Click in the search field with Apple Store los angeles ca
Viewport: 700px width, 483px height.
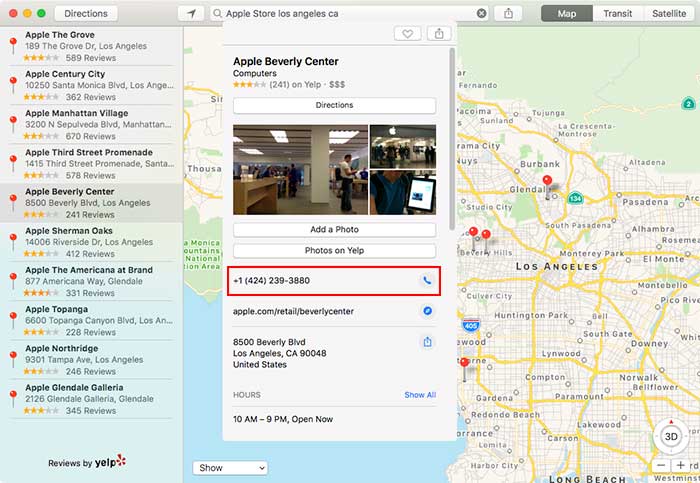click(x=348, y=13)
